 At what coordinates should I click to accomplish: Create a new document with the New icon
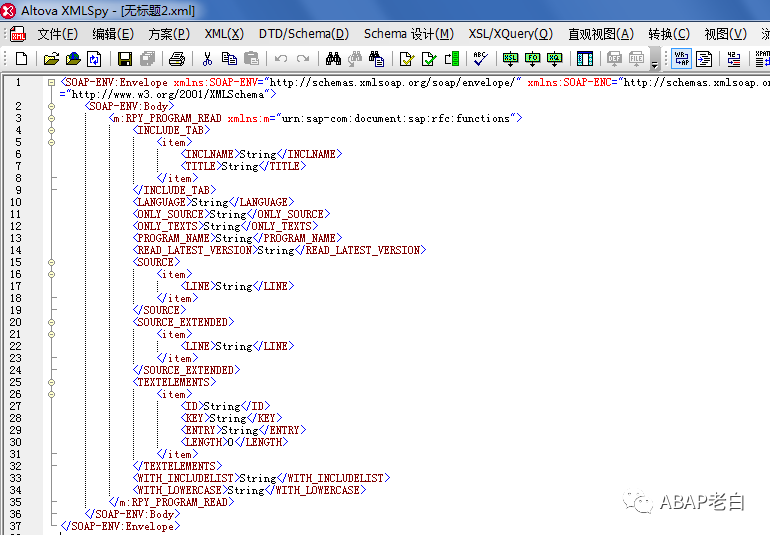(x=21, y=59)
